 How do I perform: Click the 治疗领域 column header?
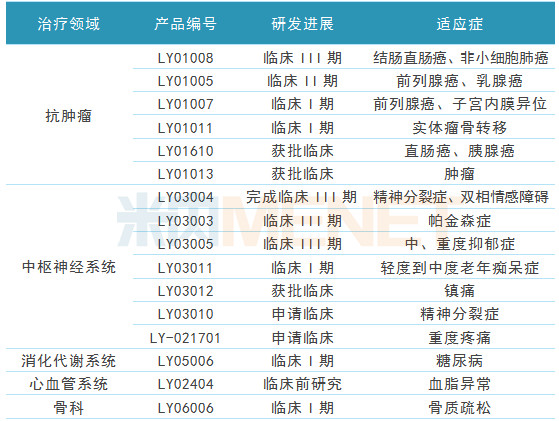[68, 24]
